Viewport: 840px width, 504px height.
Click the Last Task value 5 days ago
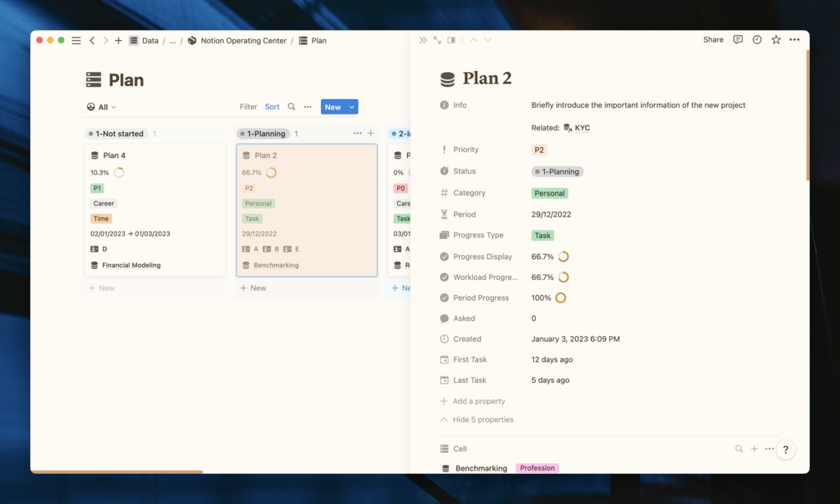pos(550,380)
